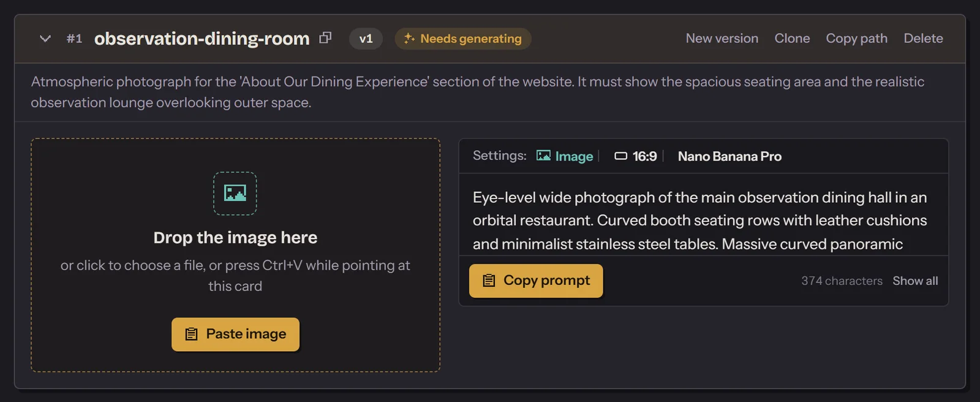
Task: Select the Nano Banana Pro model setting
Action: click(729, 156)
